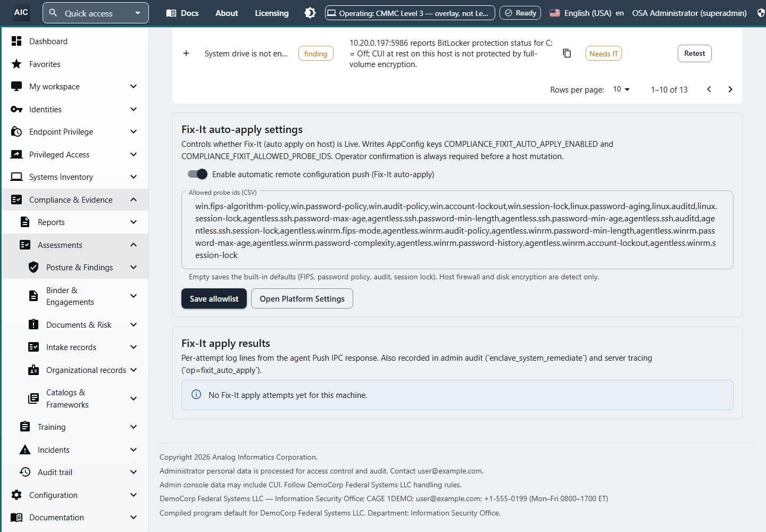766x532 pixels.
Task: Expand the My workspace menu
Action: pos(75,86)
